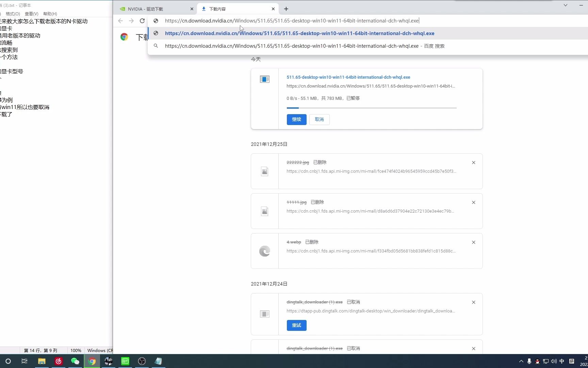Click the nvidia.cn source URL under the 511.65 download

(x=371, y=86)
